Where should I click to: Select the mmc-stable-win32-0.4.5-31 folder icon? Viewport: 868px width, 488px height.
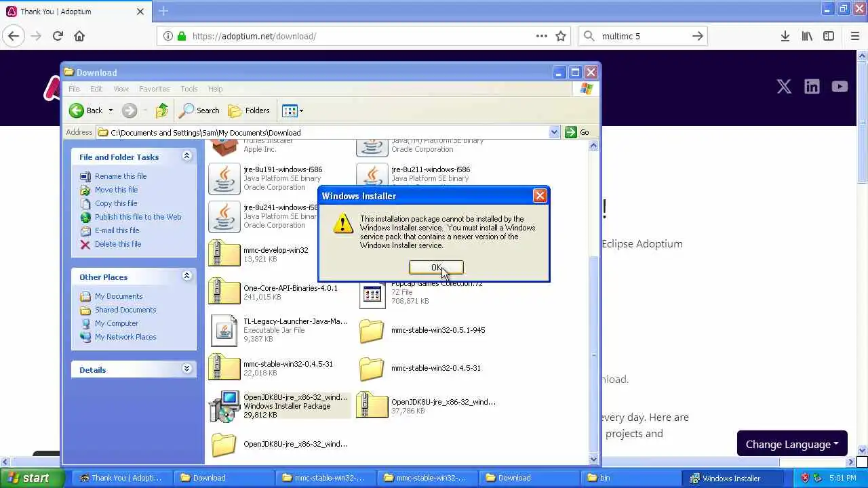click(x=372, y=368)
